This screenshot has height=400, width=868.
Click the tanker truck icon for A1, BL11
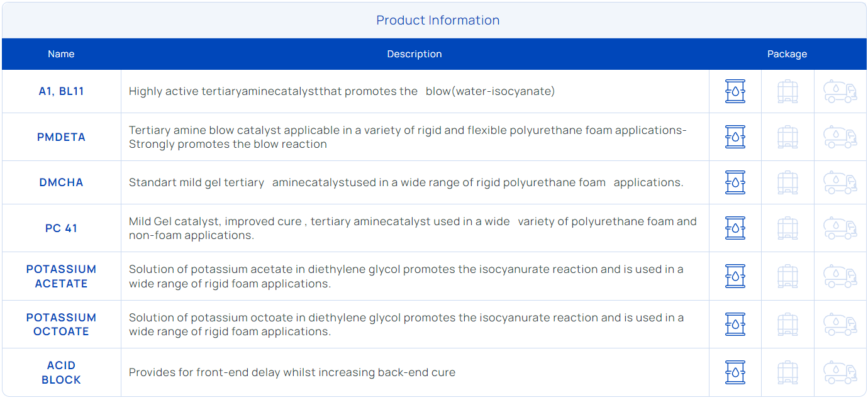click(840, 91)
